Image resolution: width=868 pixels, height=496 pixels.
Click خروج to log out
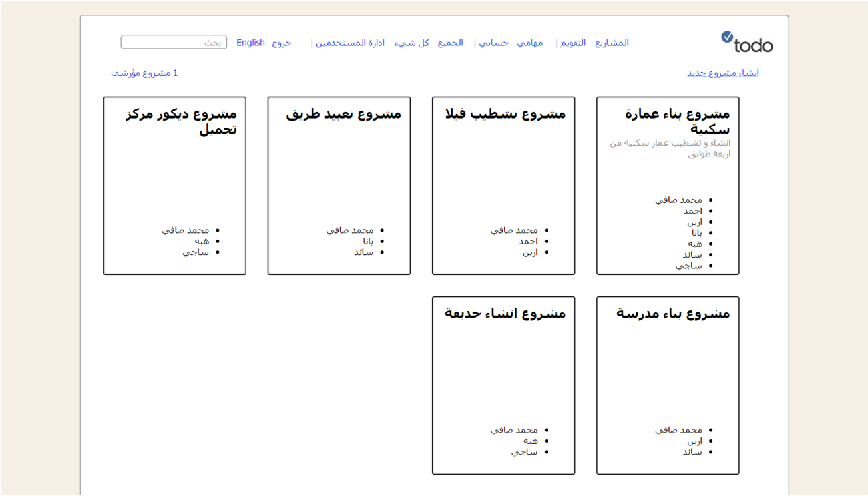pos(282,43)
